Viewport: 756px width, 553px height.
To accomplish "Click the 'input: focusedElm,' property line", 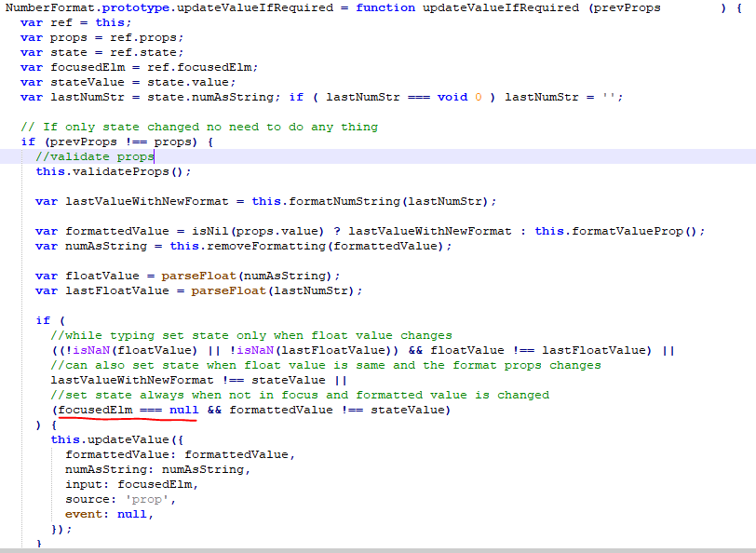I will click(131, 484).
